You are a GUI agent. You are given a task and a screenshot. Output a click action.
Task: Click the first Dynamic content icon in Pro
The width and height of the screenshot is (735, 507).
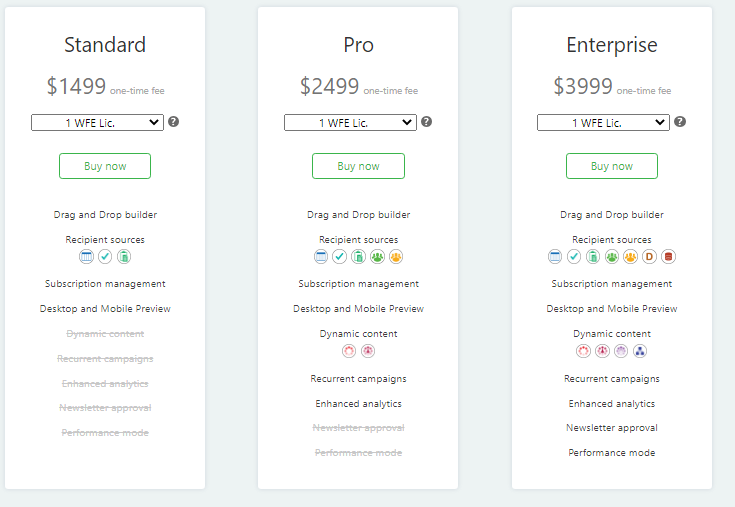[349, 351]
